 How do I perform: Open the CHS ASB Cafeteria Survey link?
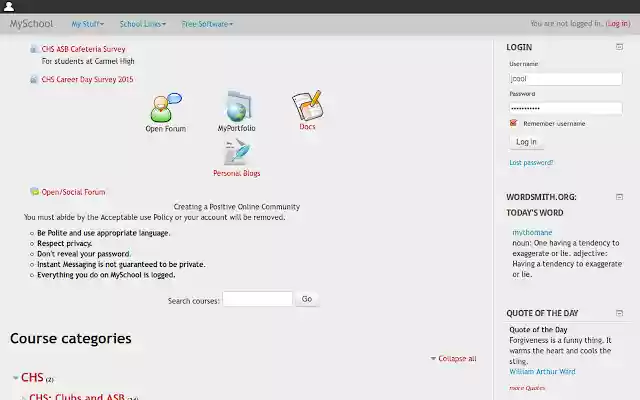click(x=83, y=49)
